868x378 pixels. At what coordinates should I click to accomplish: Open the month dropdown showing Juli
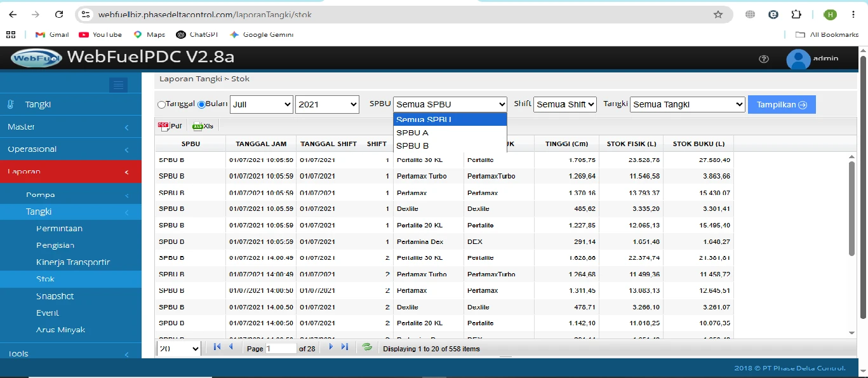262,104
